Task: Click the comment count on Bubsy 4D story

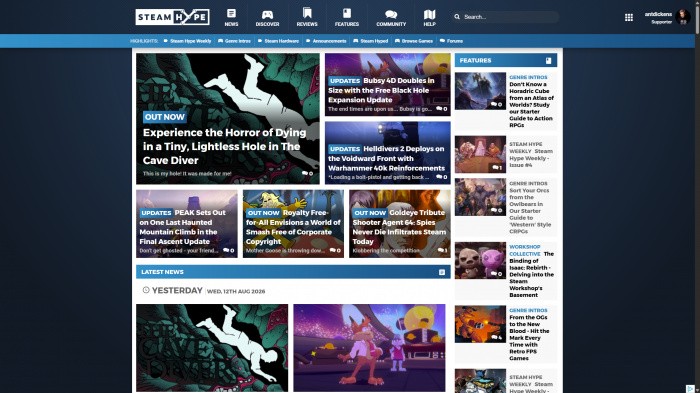Action: pos(442,109)
